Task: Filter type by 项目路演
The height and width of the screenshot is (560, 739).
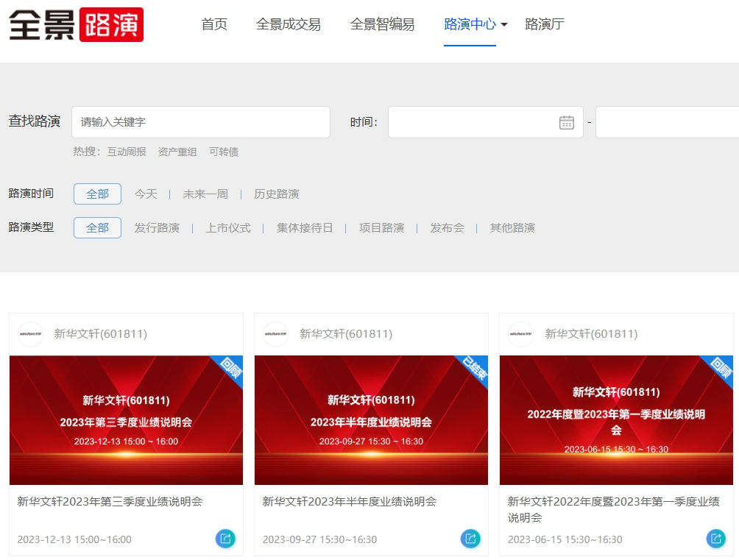Action: click(x=382, y=227)
